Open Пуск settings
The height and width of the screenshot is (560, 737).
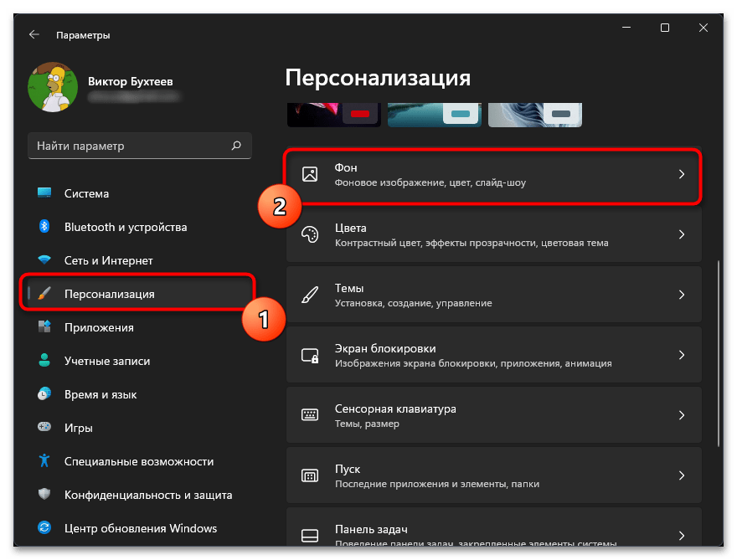coord(493,475)
